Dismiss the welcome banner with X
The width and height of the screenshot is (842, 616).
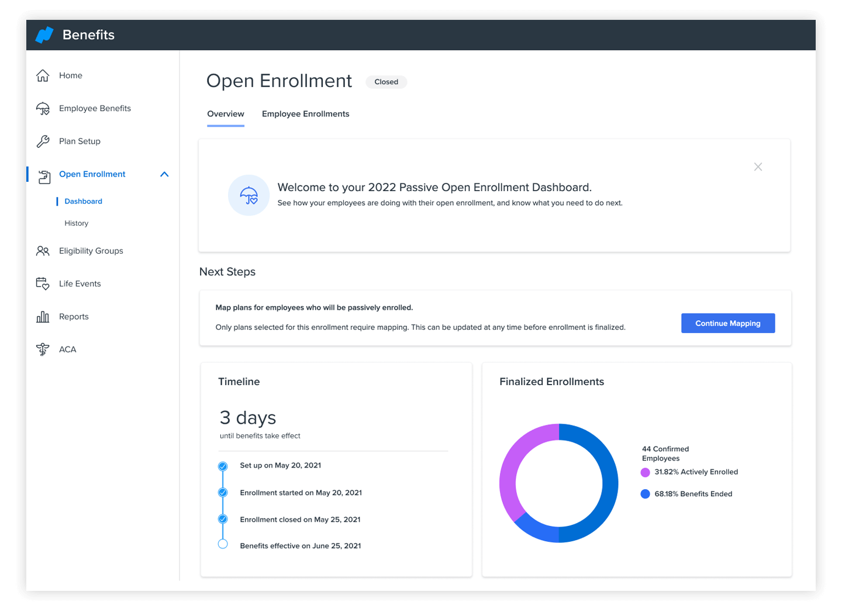coord(758,167)
